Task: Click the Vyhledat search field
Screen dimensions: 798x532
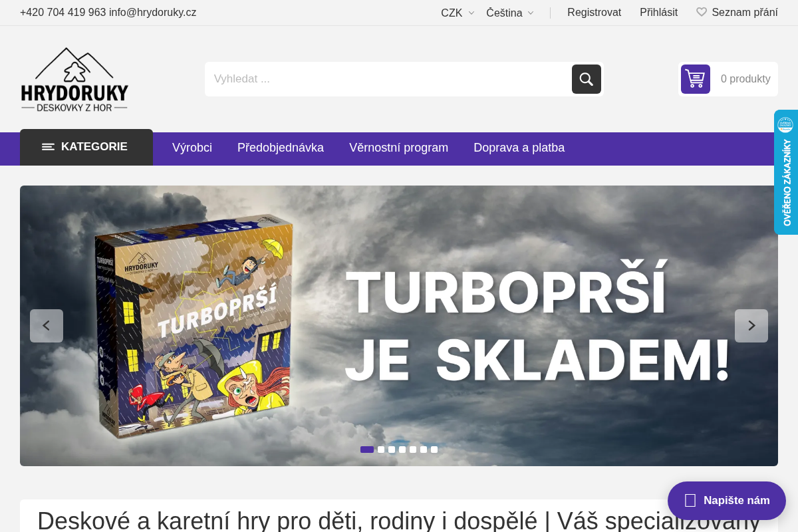Action: point(388,79)
